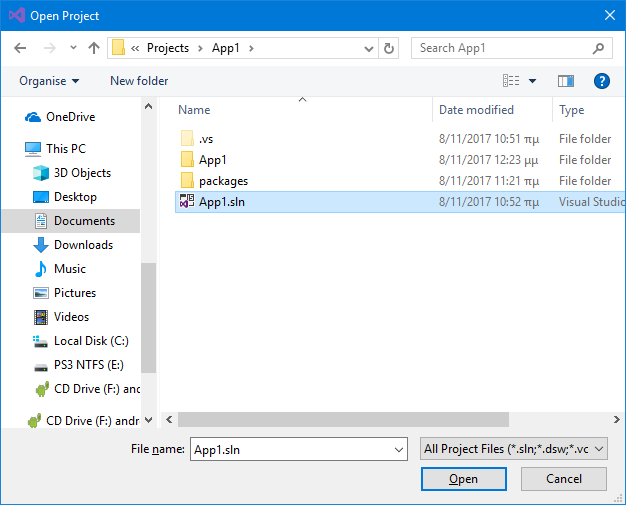
Task: Click the horizontal scrollbar thumb
Action: 343,420
